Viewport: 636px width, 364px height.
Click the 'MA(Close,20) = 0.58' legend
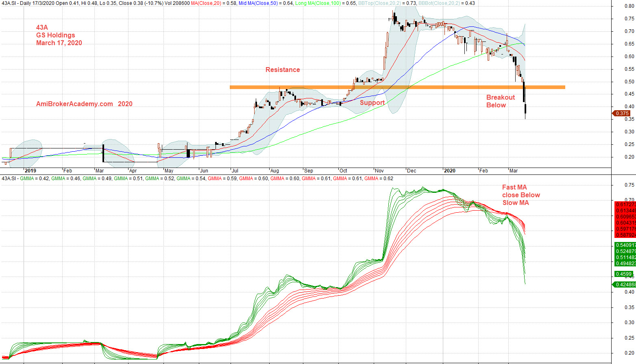pos(214,3)
